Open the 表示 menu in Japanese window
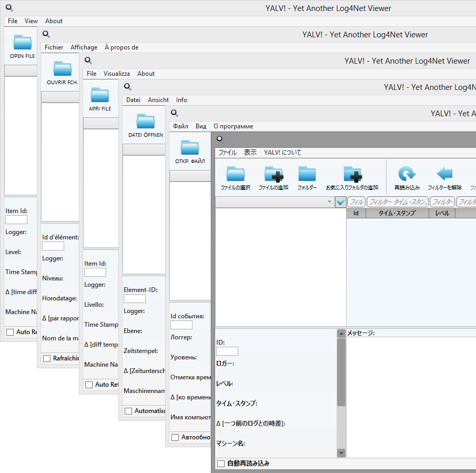 coord(250,153)
